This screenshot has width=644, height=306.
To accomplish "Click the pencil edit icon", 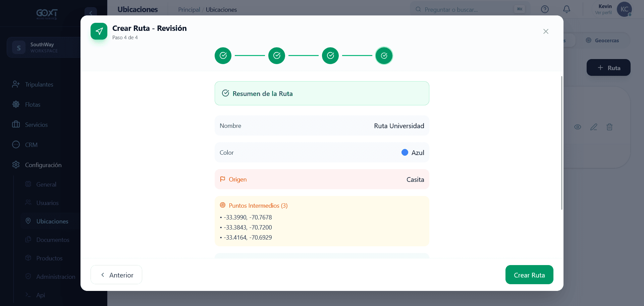I will point(594,127).
